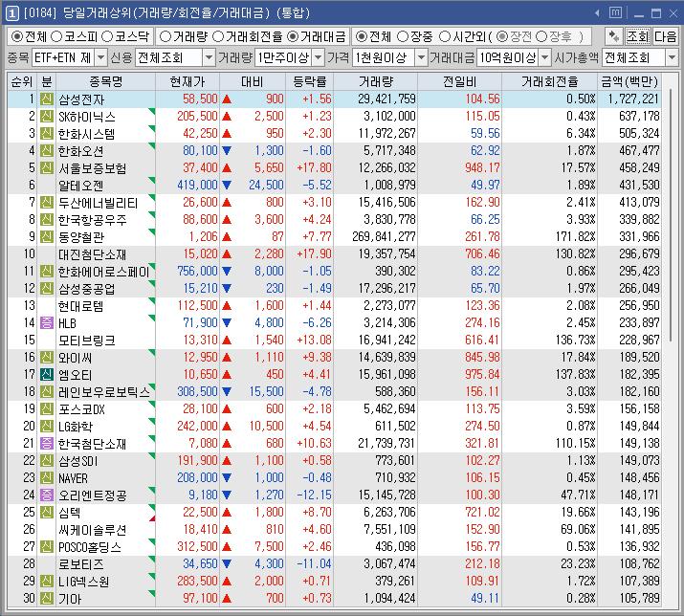Click the title bar 'm' mode icon
This screenshot has height=616, width=684.
click(615, 12)
